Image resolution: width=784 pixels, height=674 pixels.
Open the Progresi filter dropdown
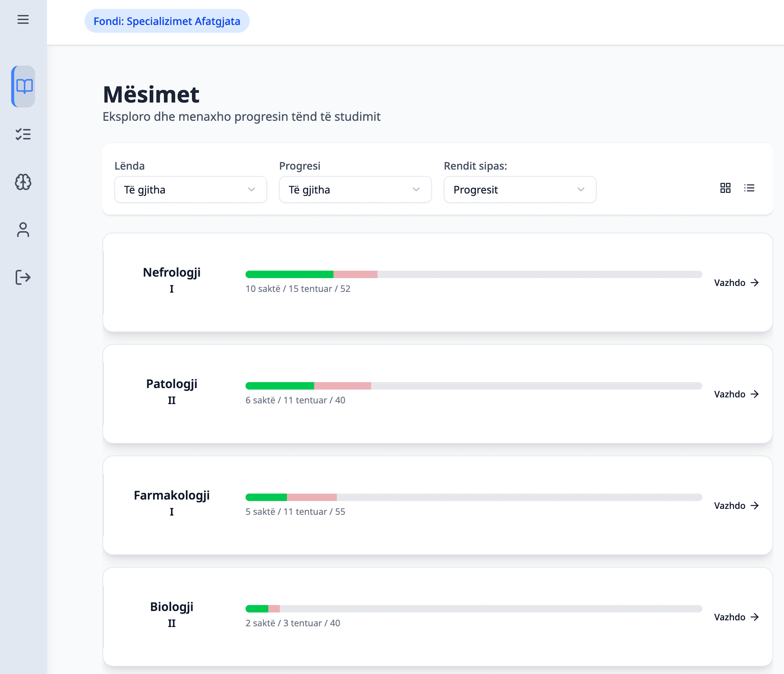pyautogui.click(x=355, y=190)
